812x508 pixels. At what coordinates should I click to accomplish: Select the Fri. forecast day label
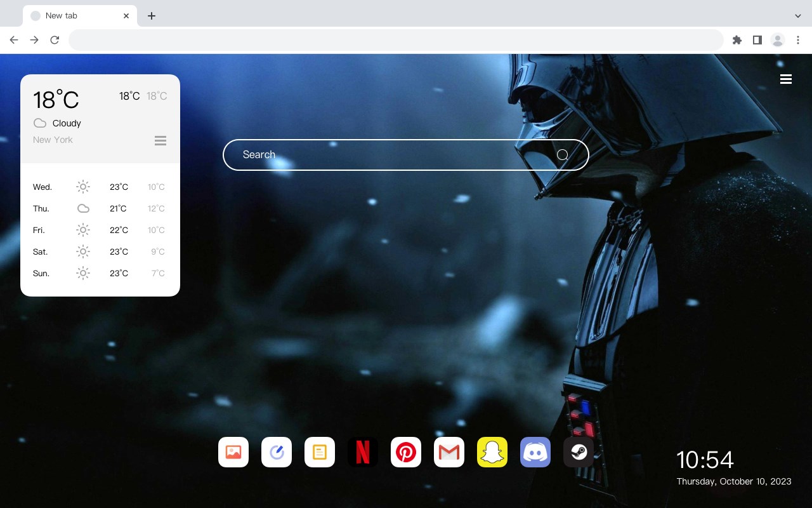coord(39,230)
